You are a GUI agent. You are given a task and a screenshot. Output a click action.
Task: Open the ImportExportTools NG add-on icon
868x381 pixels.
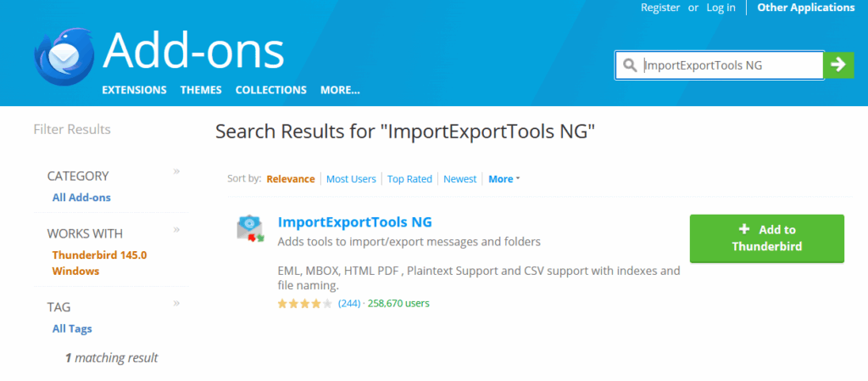click(x=250, y=229)
